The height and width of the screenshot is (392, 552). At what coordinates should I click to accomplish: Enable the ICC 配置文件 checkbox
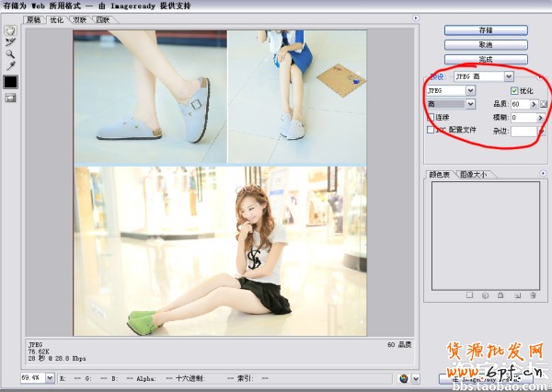[x=431, y=130]
